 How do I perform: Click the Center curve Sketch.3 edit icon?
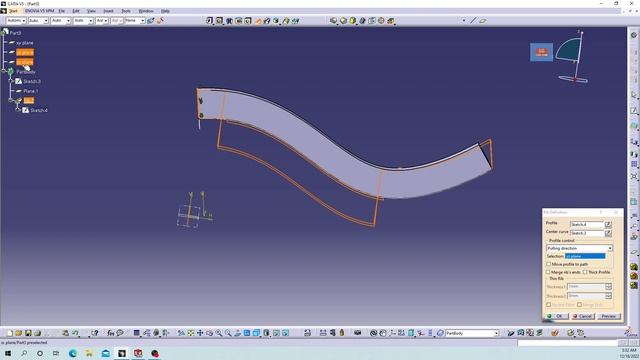click(x=608, y=233)
